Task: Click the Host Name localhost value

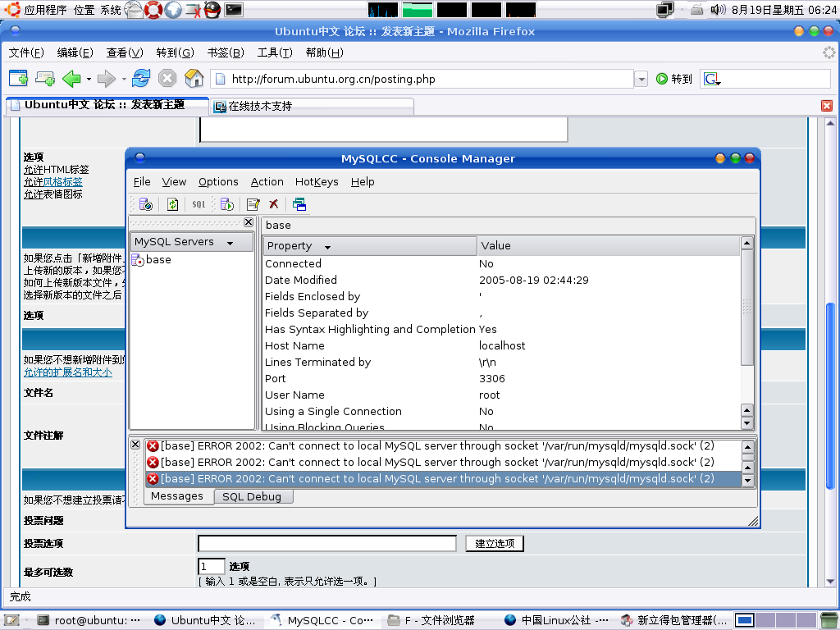Action: [502, 346]
